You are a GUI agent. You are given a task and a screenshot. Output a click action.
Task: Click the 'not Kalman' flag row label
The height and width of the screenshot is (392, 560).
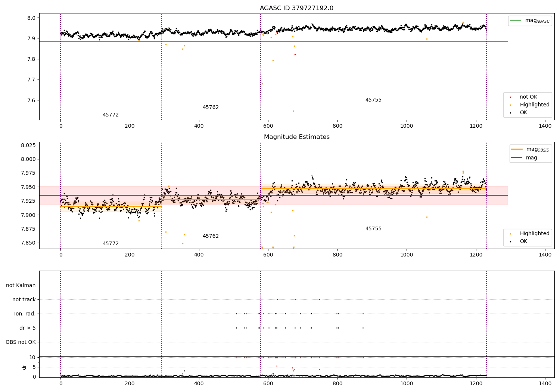(x=21, y=285)
